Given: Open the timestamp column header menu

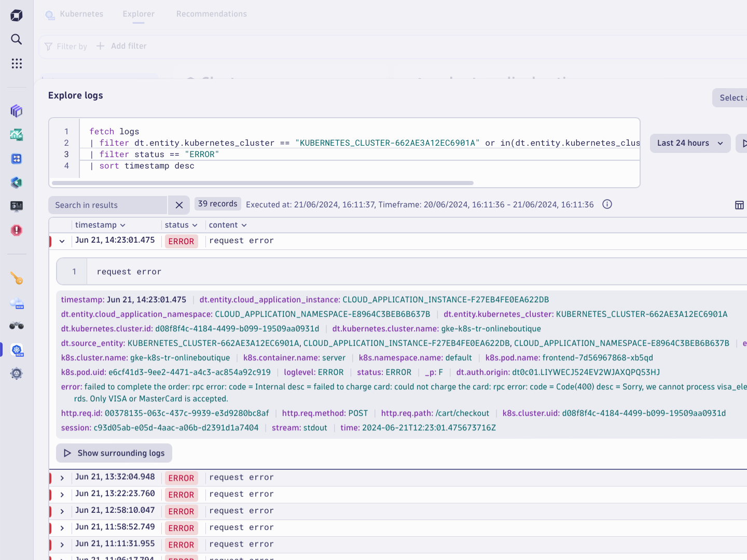Looking at the screenshot, I should [x=101, y=225].
